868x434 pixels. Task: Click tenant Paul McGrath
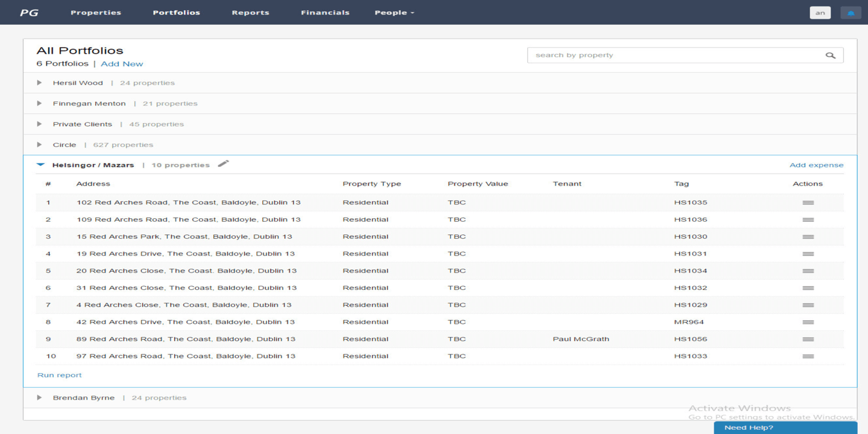[x=581, y=339]
